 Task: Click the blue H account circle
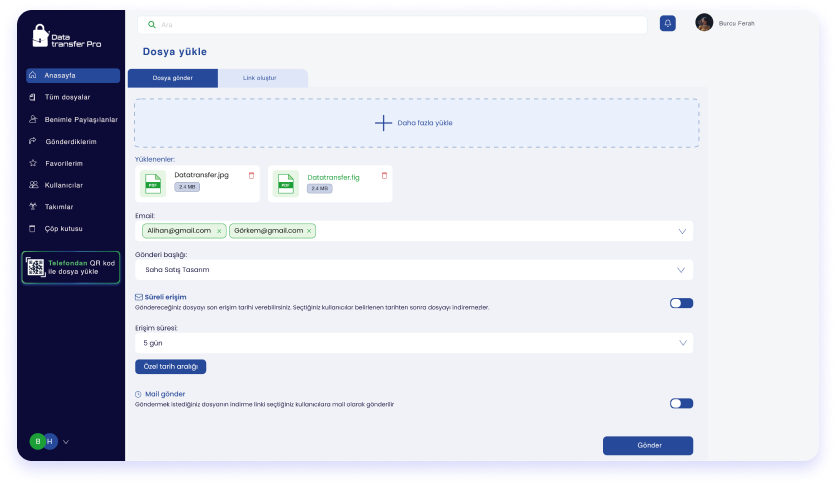(51, 441)
